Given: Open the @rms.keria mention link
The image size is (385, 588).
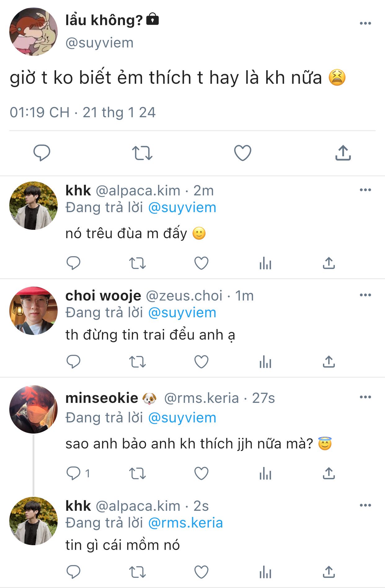Looking at the screenshot, I should (185, 523).
